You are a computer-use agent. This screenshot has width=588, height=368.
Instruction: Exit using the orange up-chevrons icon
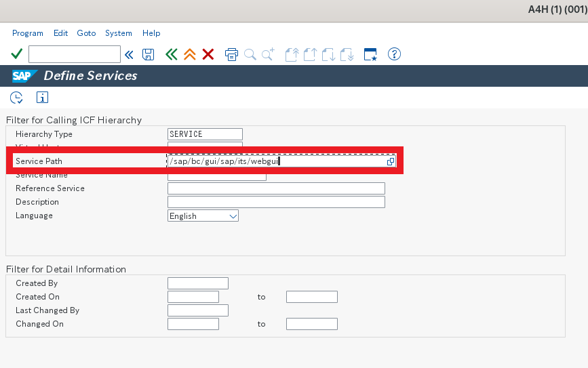190,54
